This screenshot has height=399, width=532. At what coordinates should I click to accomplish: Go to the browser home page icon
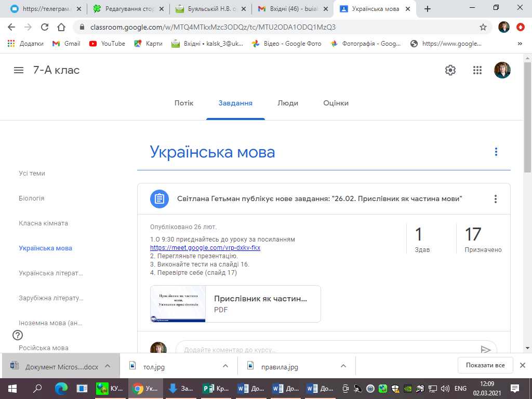[x=61, y=27]
